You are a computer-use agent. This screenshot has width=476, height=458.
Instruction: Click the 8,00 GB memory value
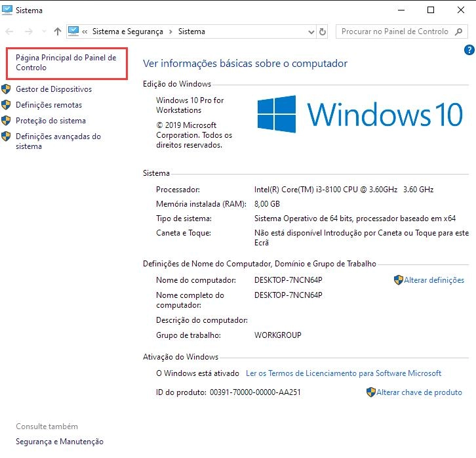coord(267,204)
